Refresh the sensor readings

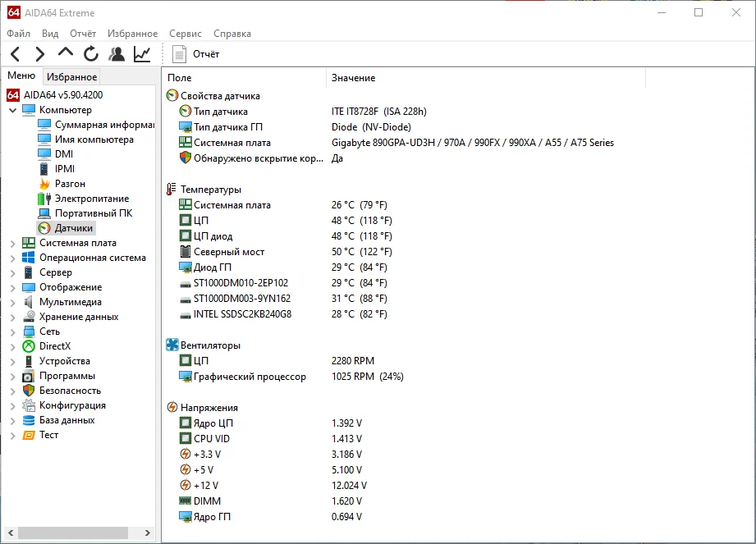pos(90,54)
